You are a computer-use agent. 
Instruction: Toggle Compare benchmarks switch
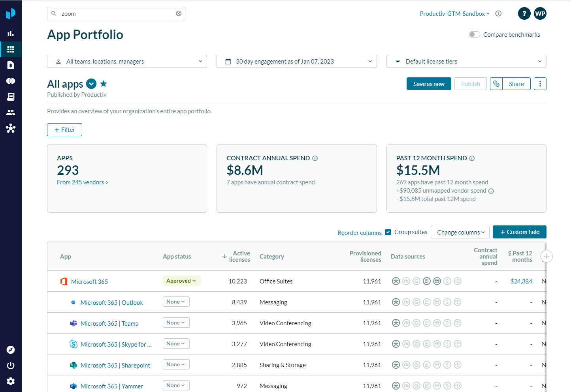click(474, 35)
